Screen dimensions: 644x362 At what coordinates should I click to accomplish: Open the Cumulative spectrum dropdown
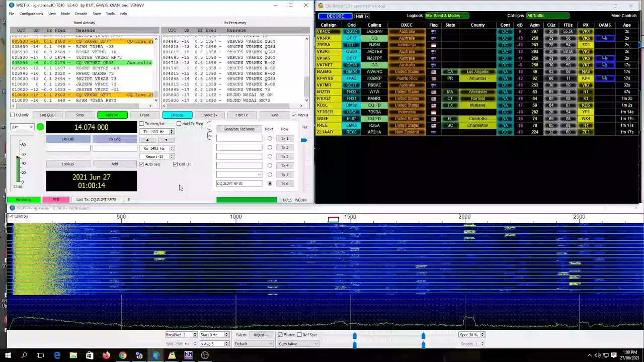[298, 344]
